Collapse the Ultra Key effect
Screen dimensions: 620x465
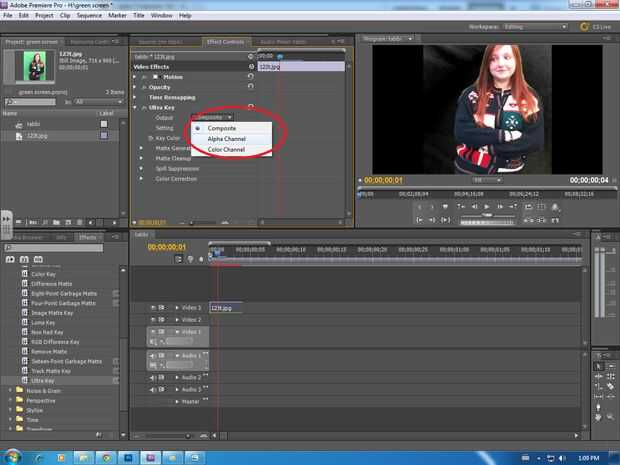pos(135,108)
